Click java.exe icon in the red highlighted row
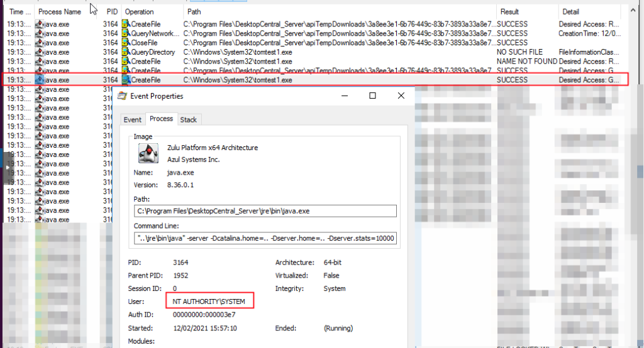Image resolution: width=644 pixels, height=348 pixels. click(x=40, y=80)
